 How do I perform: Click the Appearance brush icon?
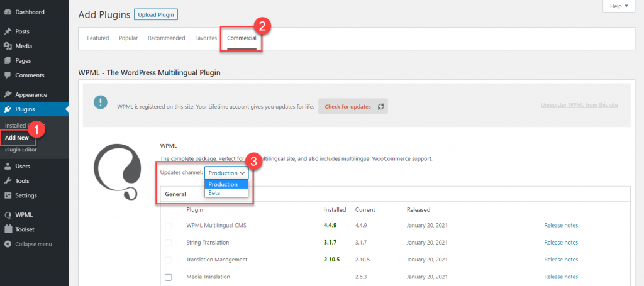click(x=8, y=94)
